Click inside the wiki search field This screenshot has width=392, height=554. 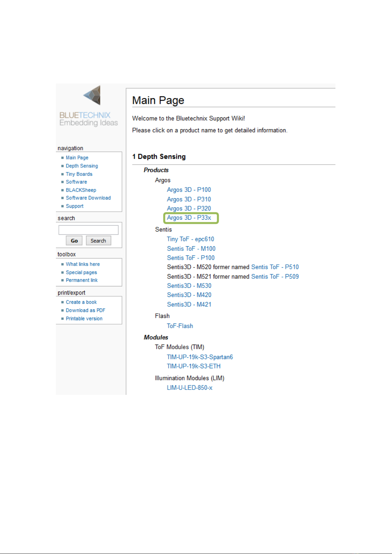click(88, 230)
